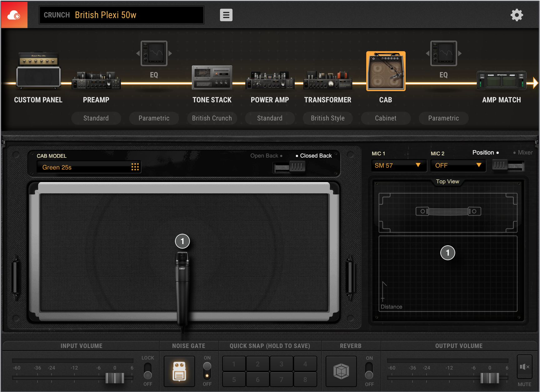Change the Preamp type Standard
Viewport: 540px width, 392px height.
tap(96, 118)
